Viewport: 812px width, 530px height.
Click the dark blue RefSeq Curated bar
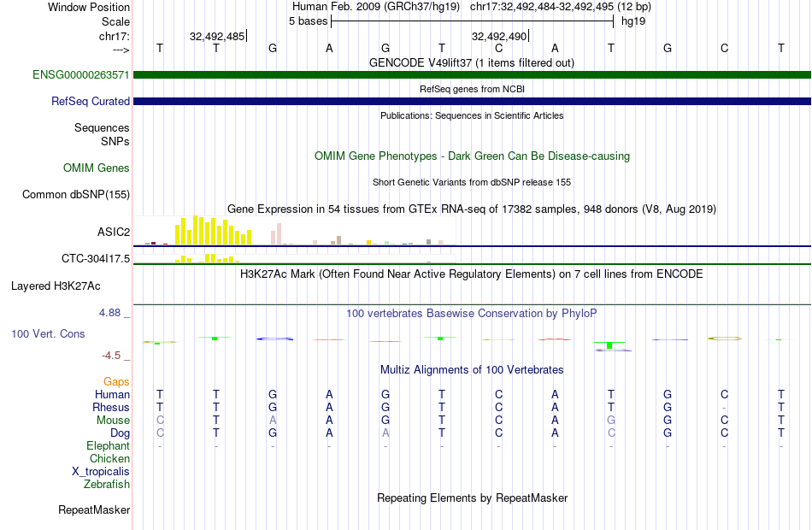point(472,101)
